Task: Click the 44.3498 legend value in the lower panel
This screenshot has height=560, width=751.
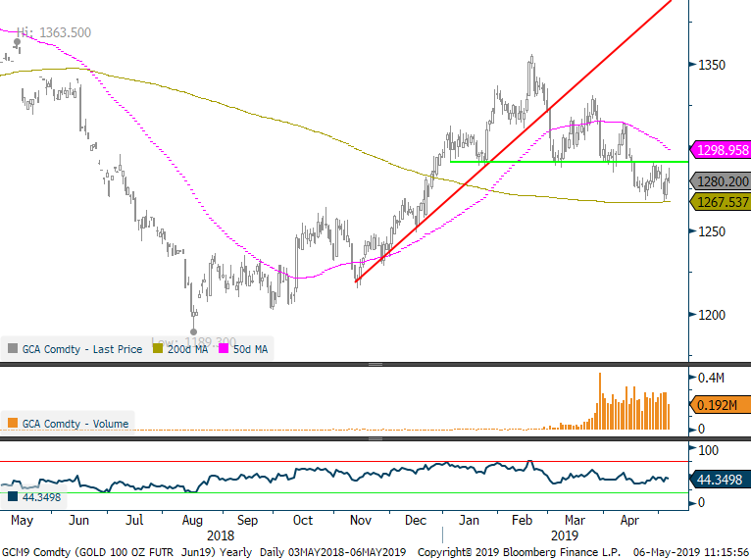Action: click(42, 497)
